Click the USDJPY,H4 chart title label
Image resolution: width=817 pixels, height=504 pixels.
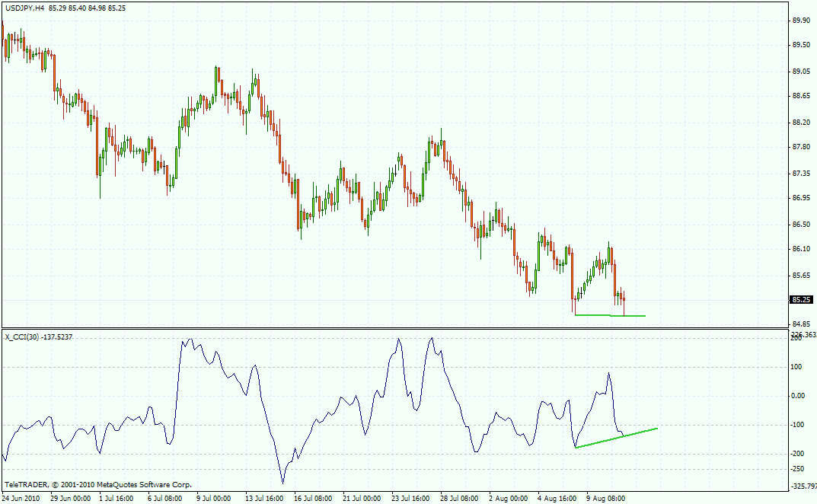23,8
